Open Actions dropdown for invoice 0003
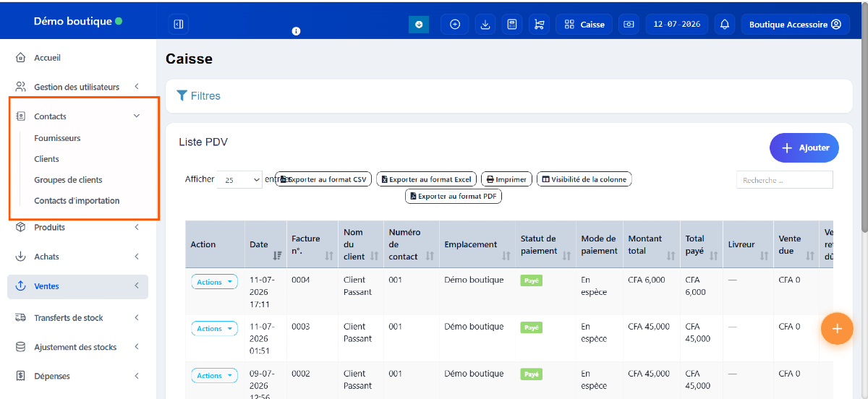 tap(214, 329)
